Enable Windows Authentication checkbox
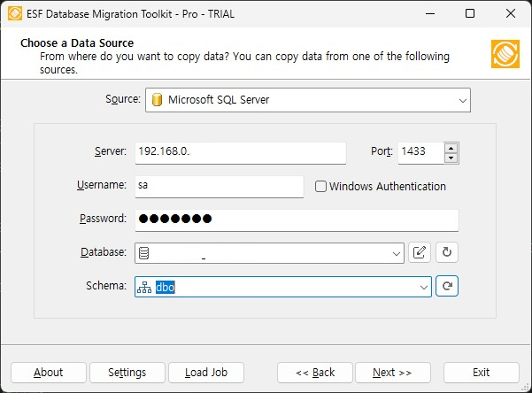The width and height of the screenshot is (532, 393). [x=320, y=186]
